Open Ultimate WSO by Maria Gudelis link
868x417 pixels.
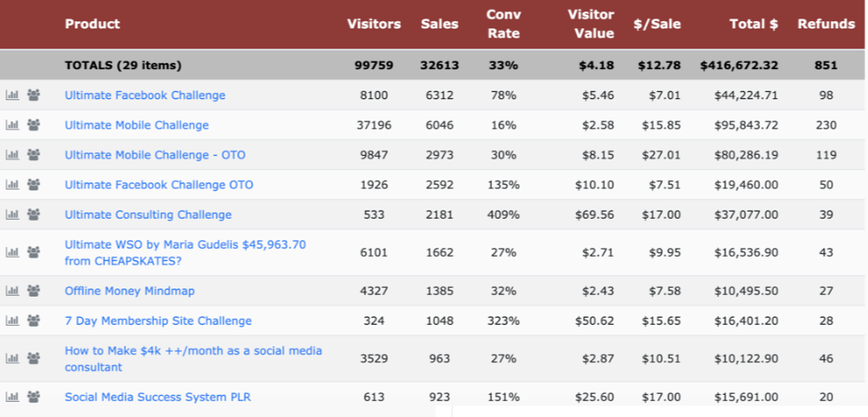186,252
